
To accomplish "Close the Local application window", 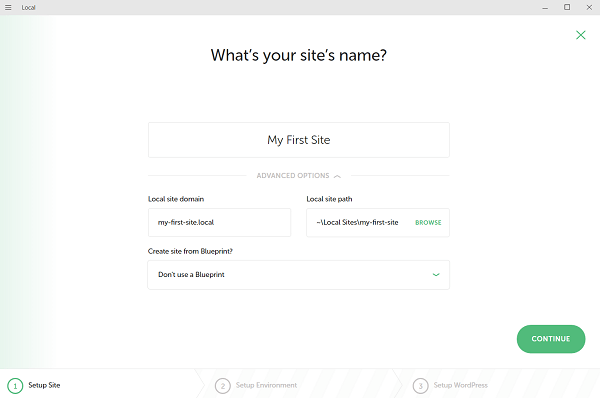I will 589,7.
